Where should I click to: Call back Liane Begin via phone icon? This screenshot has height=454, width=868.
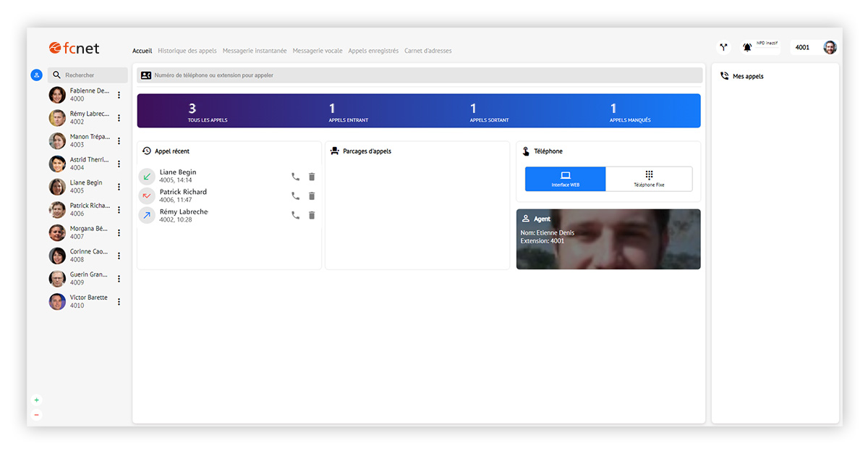click(x=295, y=176)
